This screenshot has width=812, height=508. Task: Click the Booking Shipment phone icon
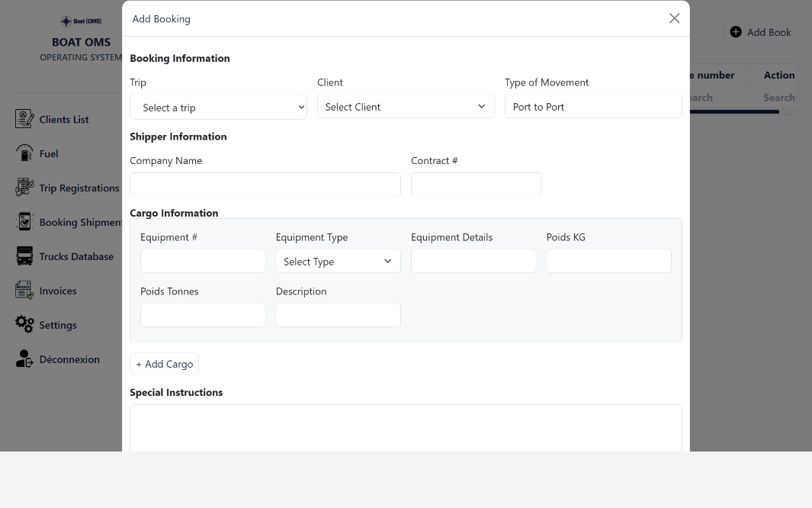pos(24,222)
